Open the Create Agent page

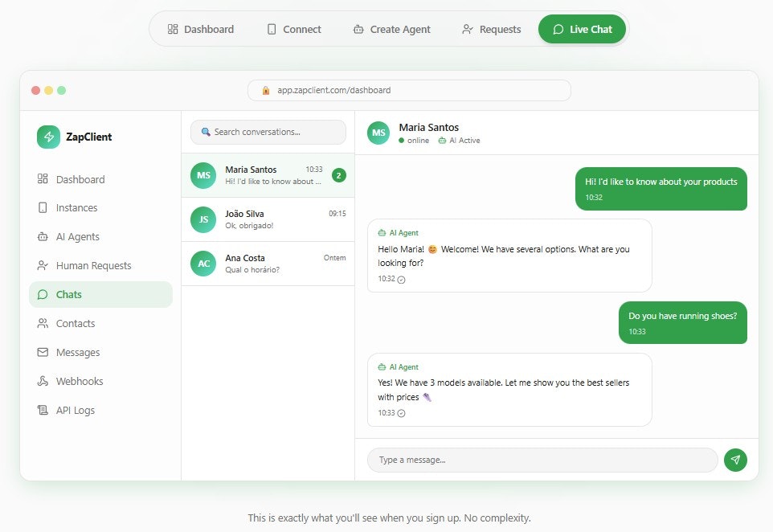click(391, 29)
